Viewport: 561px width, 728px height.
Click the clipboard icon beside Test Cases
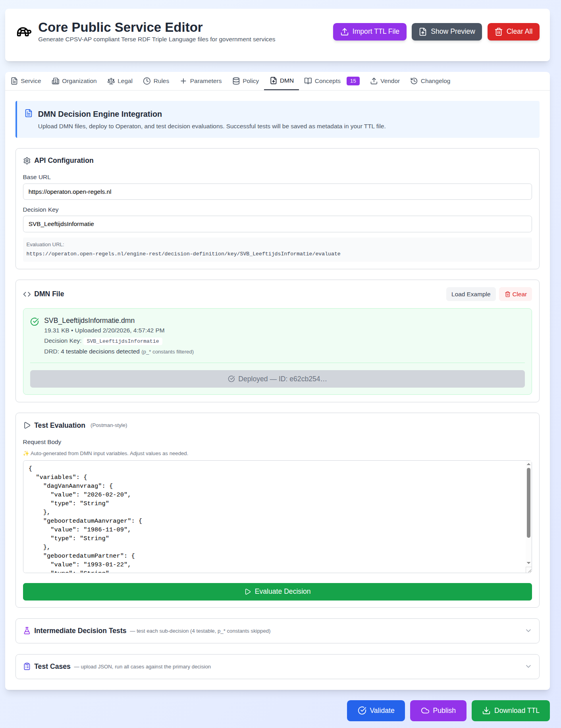tap(27, 666)
